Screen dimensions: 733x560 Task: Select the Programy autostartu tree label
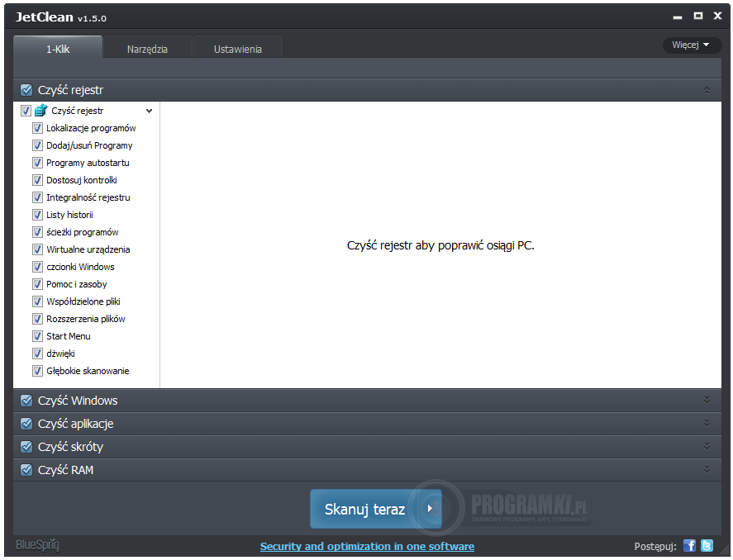88,163
